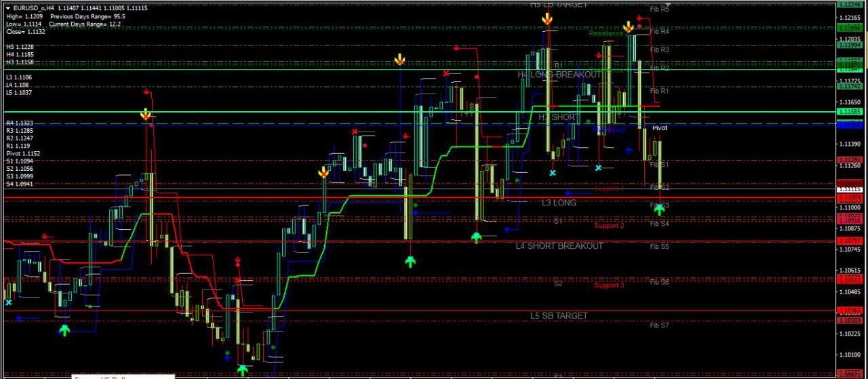Viewport: 868px width, 379px height.
Task: Click green up arrow left of L4 SHORT BREAKOUT
Action: pyautogui.click(x=476, y=237)
